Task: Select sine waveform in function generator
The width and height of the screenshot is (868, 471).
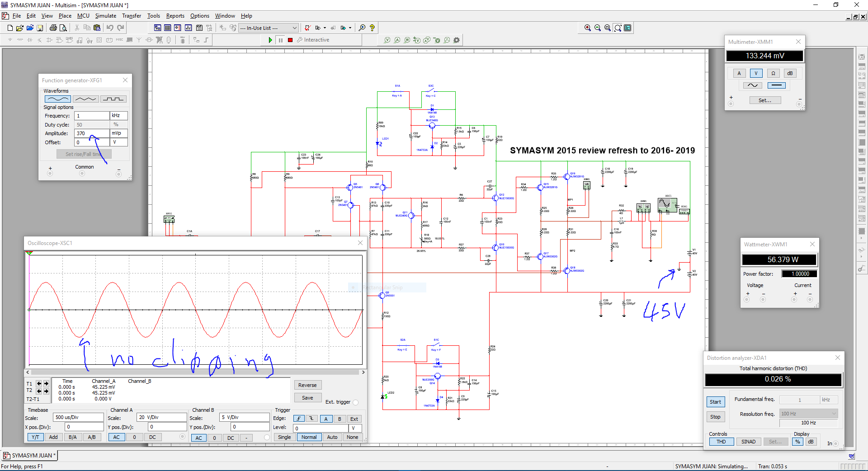Action: [58, 99]
